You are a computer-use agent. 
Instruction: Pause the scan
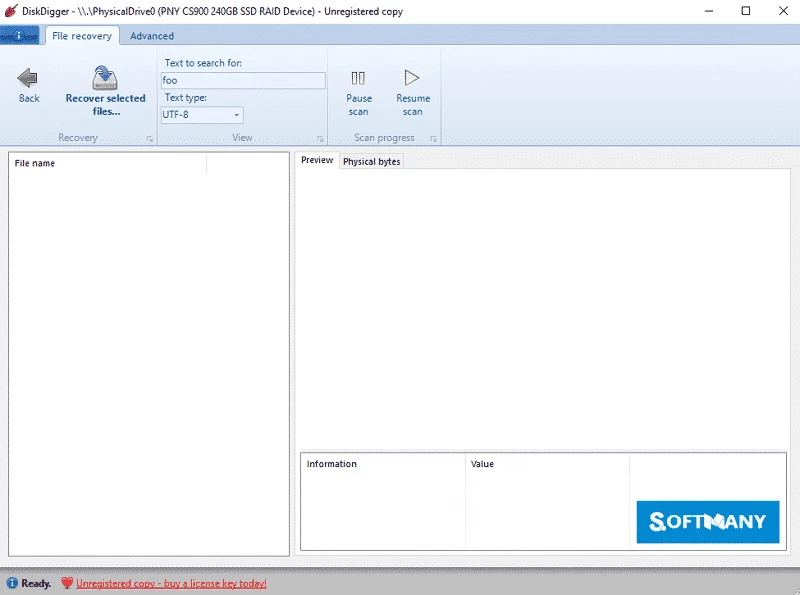(358, 78)
